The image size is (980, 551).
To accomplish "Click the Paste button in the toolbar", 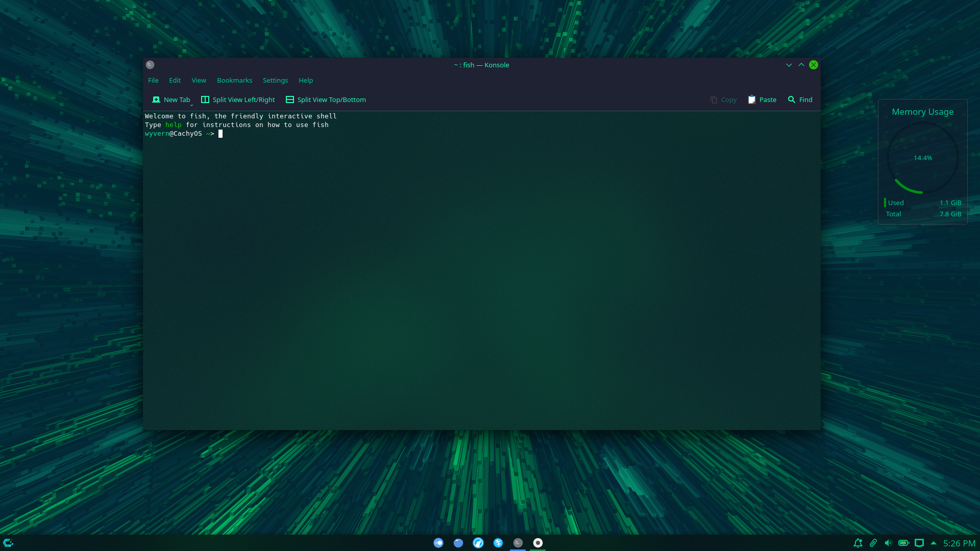I will click(x=762, y=99).
